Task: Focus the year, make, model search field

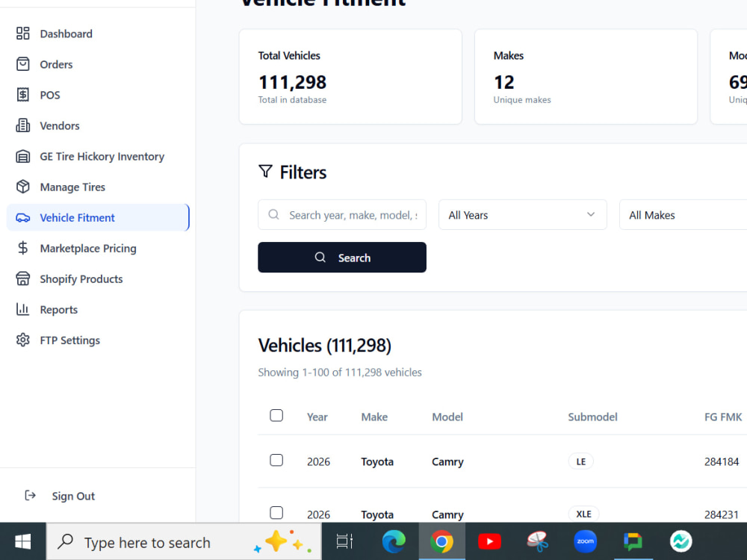Action: 342,215
